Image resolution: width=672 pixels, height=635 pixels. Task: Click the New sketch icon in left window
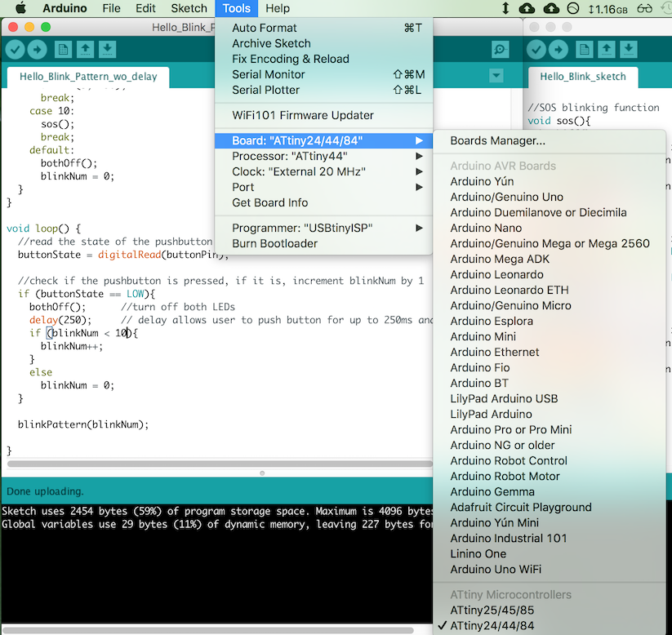[63, 50]
